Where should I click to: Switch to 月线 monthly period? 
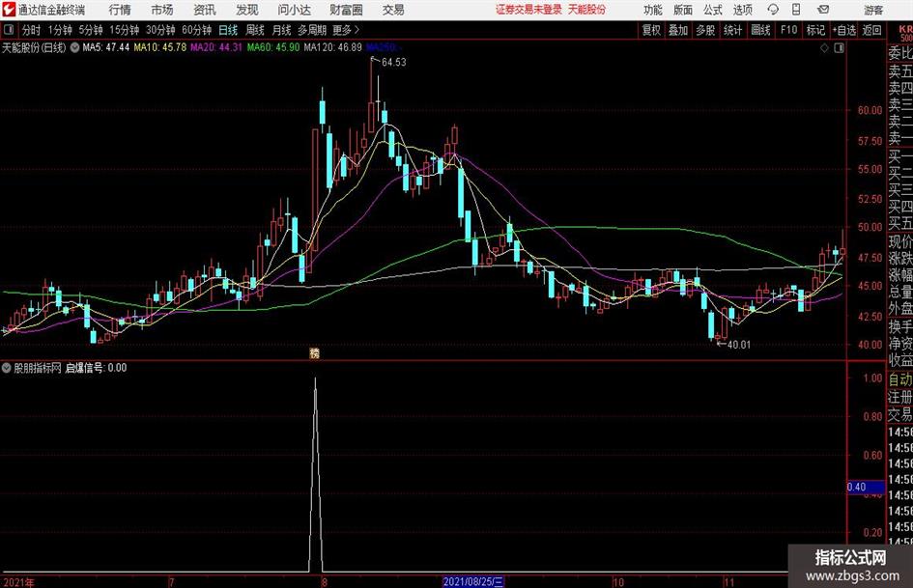[x=281, y=30]
